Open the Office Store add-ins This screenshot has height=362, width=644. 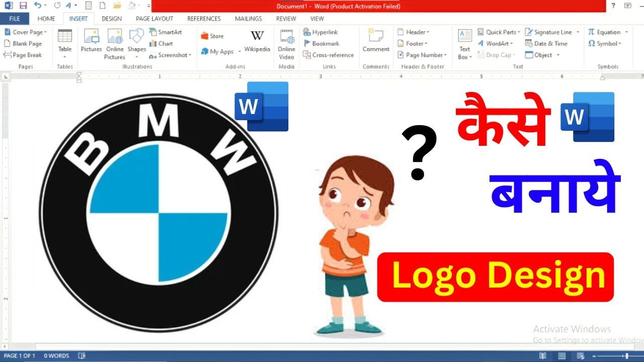click(212, 36)
